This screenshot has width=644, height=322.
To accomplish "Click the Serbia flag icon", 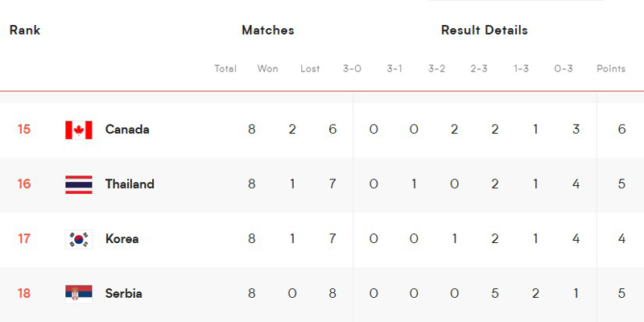I will click(78, 294).
